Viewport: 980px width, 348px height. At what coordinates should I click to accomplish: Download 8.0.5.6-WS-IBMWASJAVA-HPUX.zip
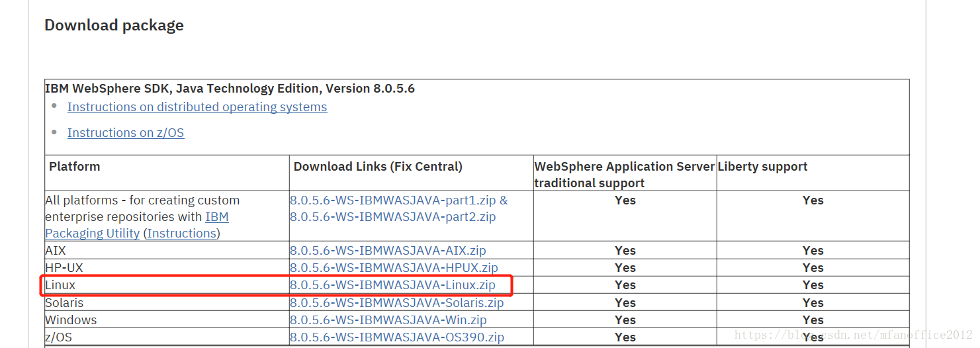coord(394,268)
